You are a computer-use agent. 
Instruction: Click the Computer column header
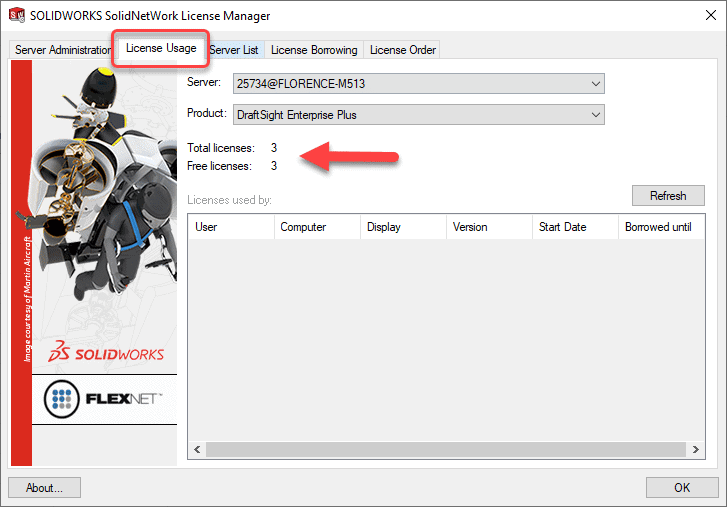[x=316, y=227]
